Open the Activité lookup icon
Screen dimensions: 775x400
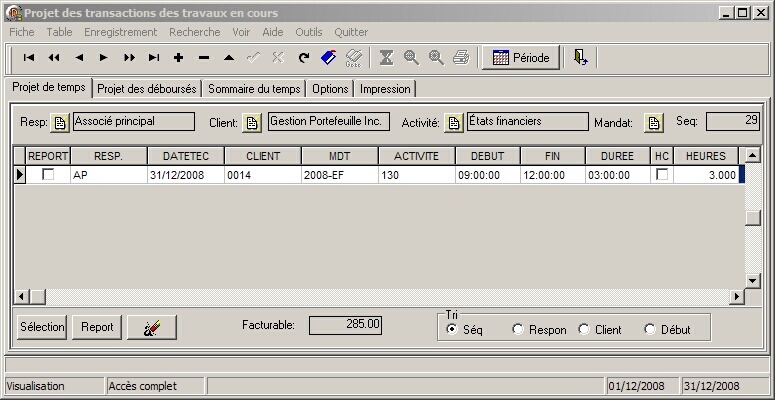tap(453, 123)
